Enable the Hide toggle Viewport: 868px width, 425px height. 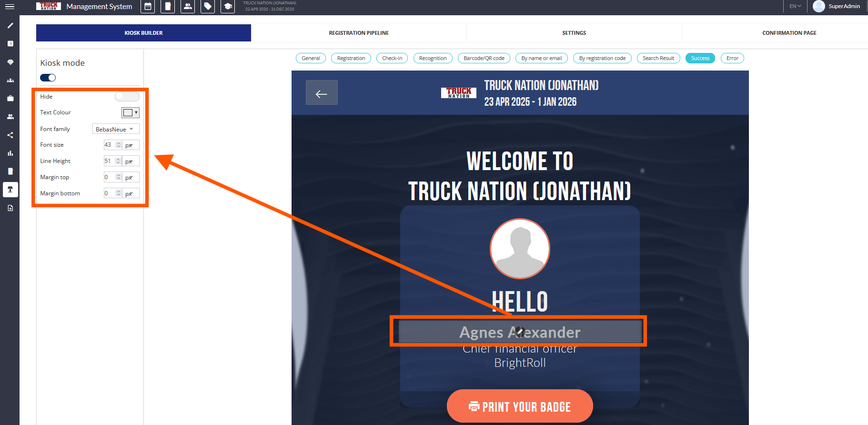(127, 97)
